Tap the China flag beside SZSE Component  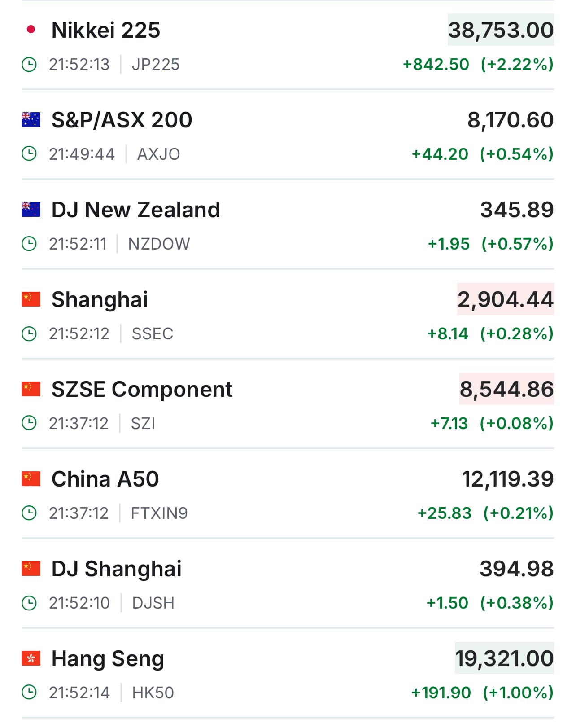click(x=31, y=389)
